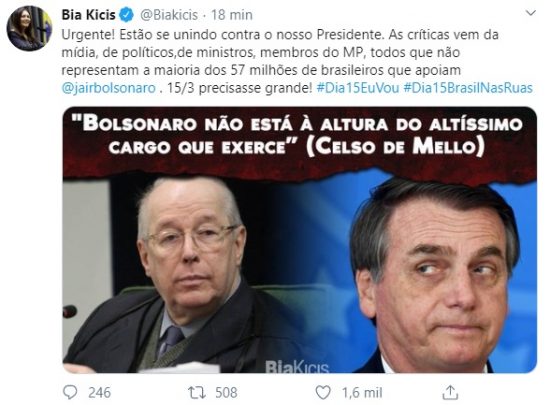
Task: Expand the tweet options chevron
Action: (531, 13)
